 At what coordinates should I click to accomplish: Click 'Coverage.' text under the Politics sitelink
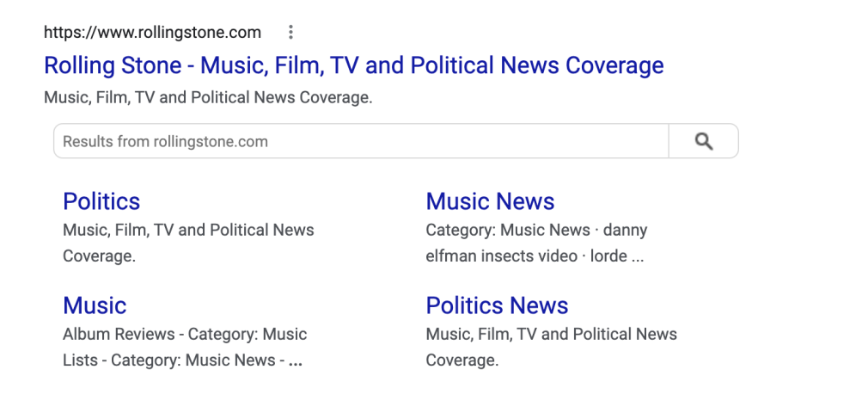point(99,256)
